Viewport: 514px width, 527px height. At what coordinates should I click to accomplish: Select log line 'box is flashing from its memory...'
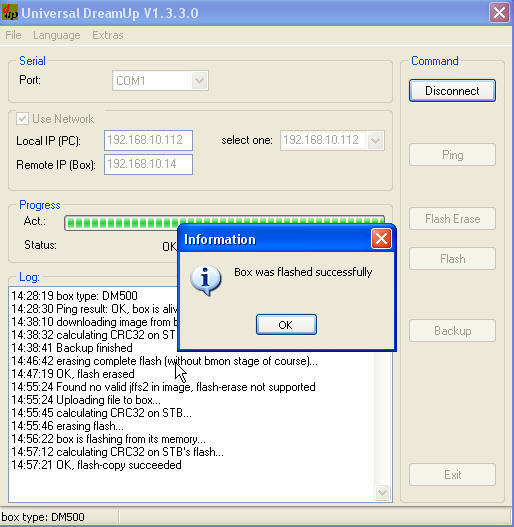(x=109, y=439)
